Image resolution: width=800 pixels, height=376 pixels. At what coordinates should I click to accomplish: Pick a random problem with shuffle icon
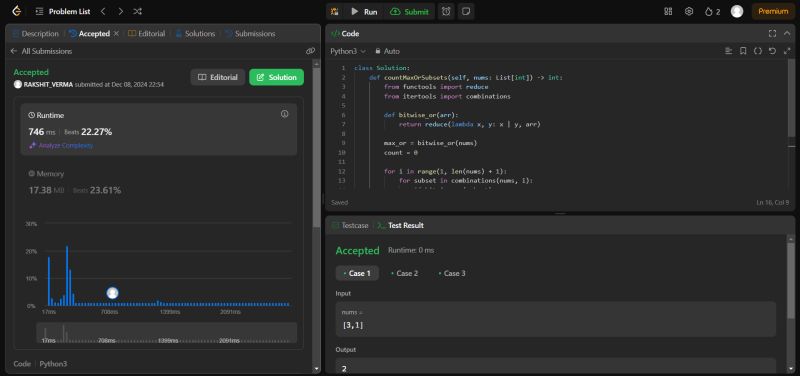click(137, 11)
